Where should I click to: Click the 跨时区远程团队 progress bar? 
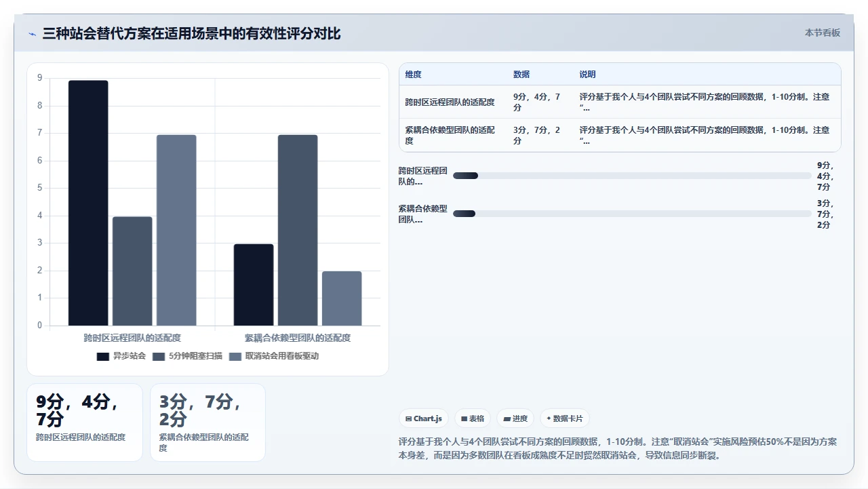pyautogui.click(x=632, y=176)
